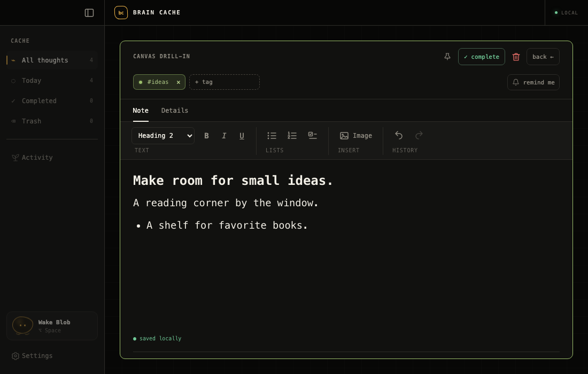The width and height of the screenshot is (588, 374).
Task: Open the Trash section
Action: pos(52,121)
